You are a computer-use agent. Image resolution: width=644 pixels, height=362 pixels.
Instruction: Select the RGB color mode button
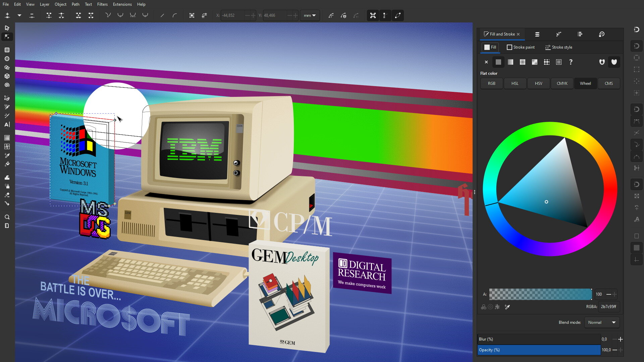coord(491,83)
